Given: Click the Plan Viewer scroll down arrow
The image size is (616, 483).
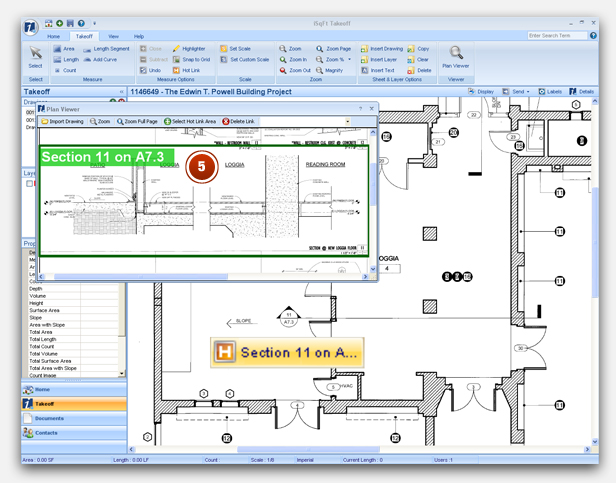Looking at the screenshot, I should click(x=373, y=269).
